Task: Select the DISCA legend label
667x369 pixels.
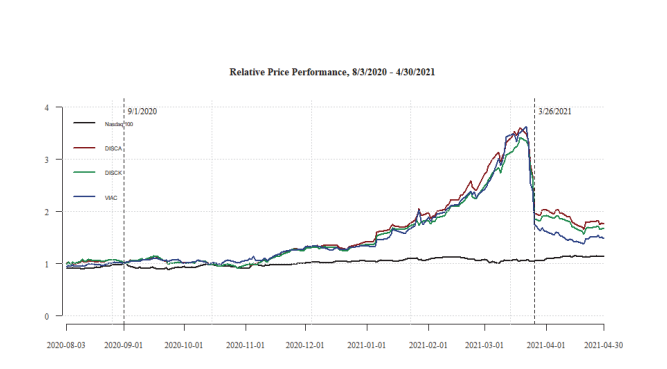Action: [113, 149]
